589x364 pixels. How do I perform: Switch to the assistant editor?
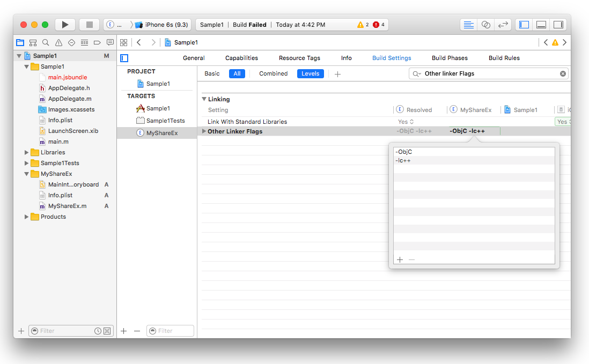click(x=485, y=25)
